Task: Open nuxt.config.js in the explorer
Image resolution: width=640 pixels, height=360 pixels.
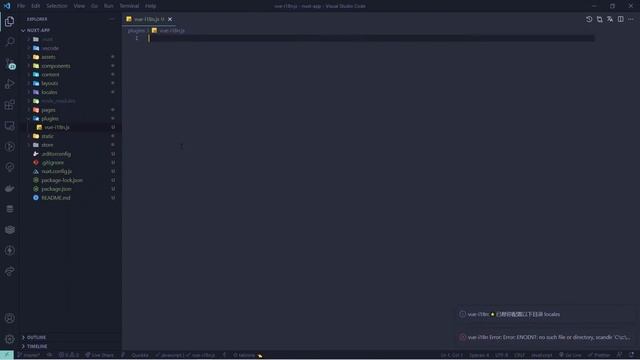Action: pos(56,171)
